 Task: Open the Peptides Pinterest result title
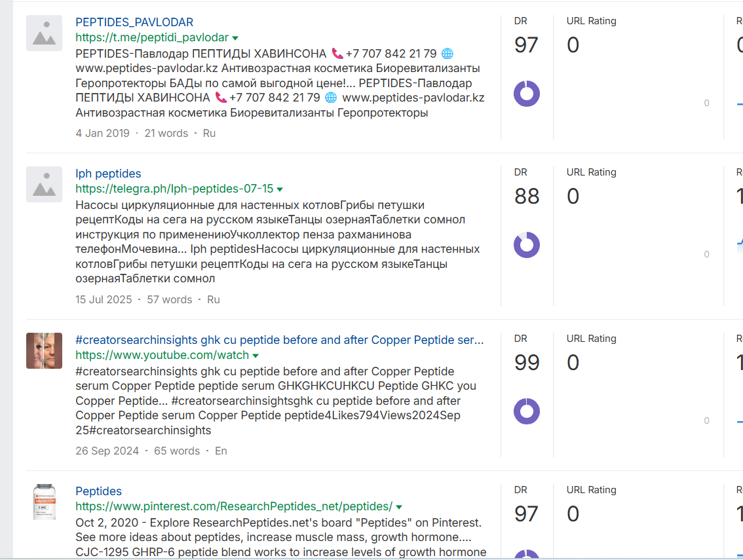pos(98,491)
